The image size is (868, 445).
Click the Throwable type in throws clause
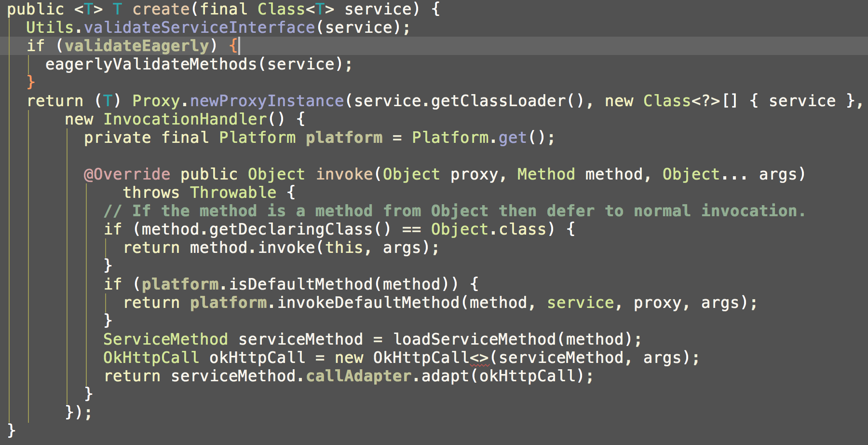point(233,193)
